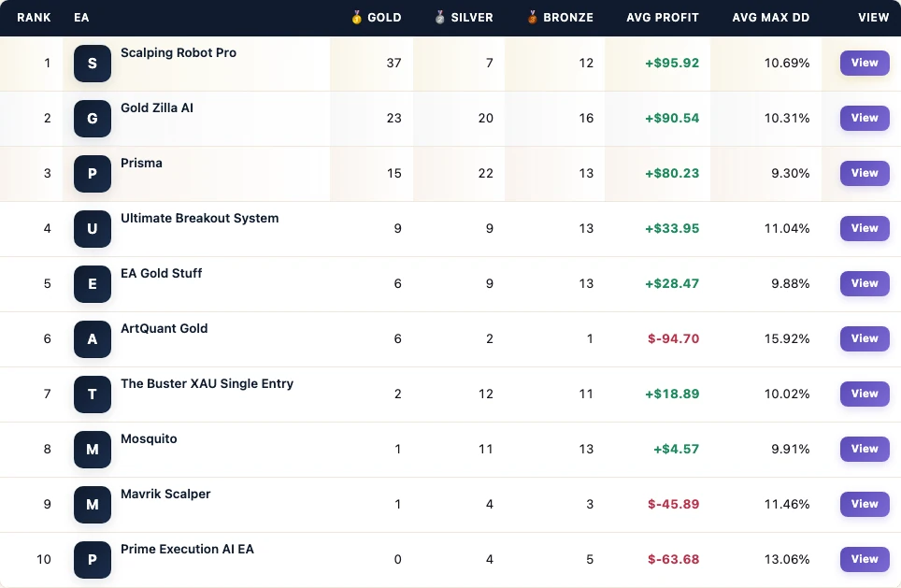901x588 pixels.
Task: Click the +$33.95 average profit value
Action: pyautogui.click(x=672, y=229)
